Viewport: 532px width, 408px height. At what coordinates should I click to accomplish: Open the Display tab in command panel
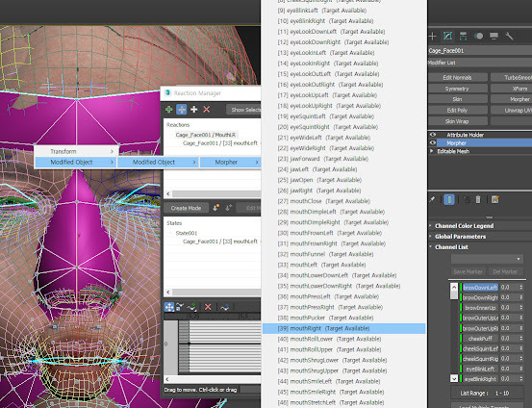pyautogui.click(x=494, y=36)
